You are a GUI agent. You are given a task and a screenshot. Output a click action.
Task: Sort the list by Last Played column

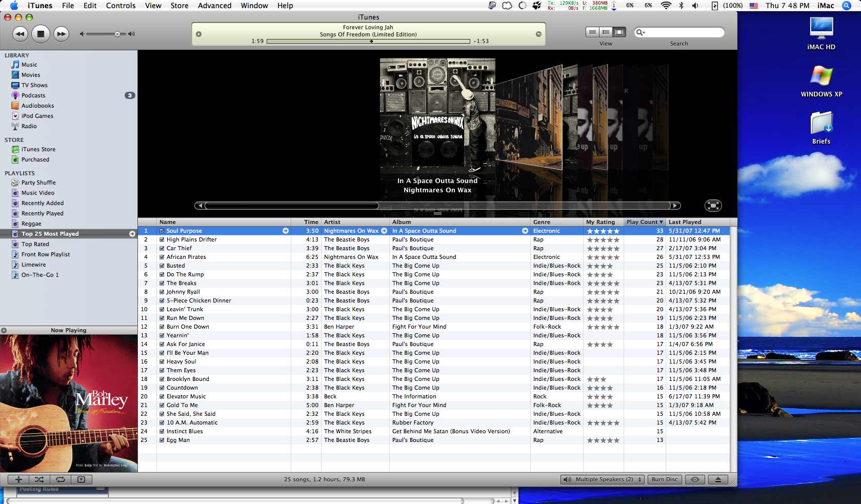697,222
